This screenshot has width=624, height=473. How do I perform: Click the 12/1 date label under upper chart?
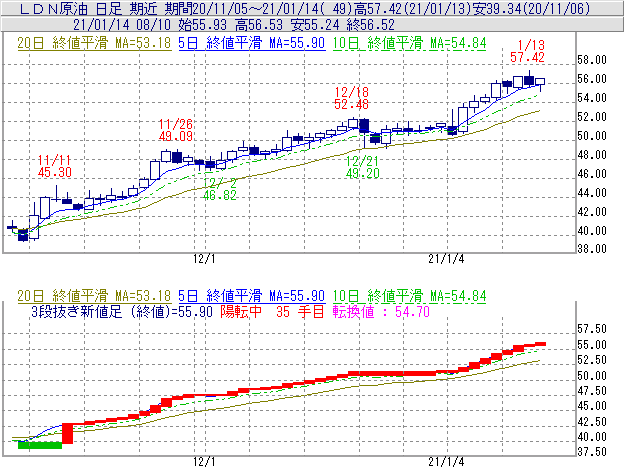coord(204,259)
